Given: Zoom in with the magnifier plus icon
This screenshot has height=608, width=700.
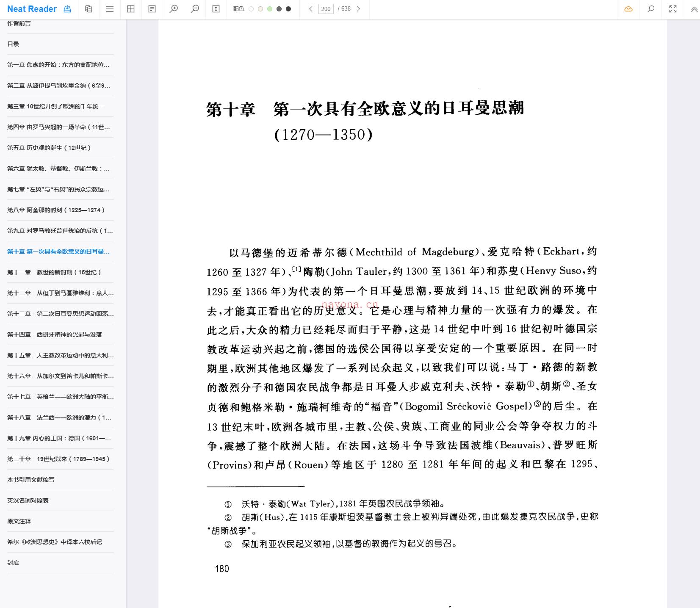Looking at the screenshot, I should coord(174,9).
